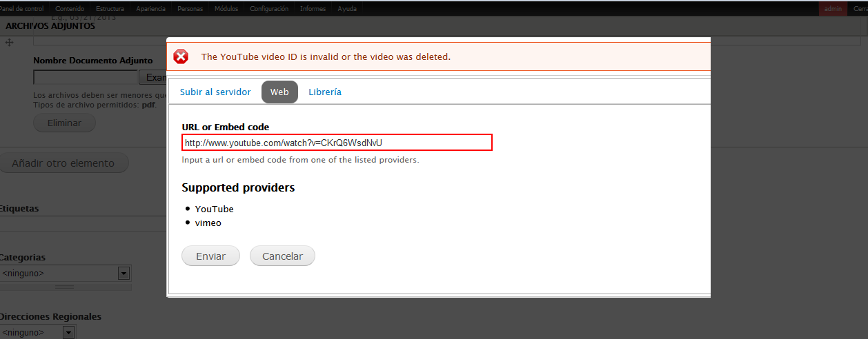This screenshot has height=339, width=868.
Task: Open the Personas admin menu
Action: click(x=190, y=9)
